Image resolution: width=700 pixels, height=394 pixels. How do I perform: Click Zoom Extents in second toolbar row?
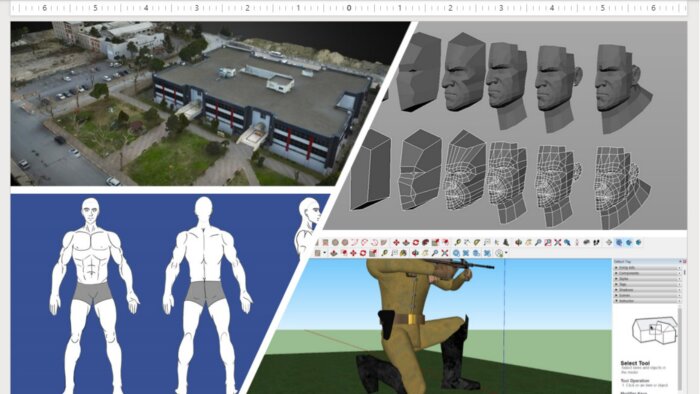coord(445,253)
